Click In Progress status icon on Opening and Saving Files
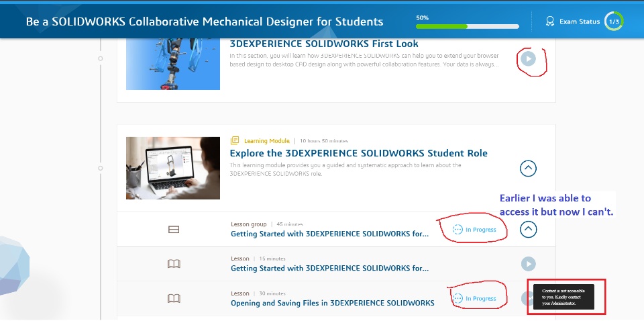Image resolution: width=644 pixels, height=321 pixels. [458, 298]
